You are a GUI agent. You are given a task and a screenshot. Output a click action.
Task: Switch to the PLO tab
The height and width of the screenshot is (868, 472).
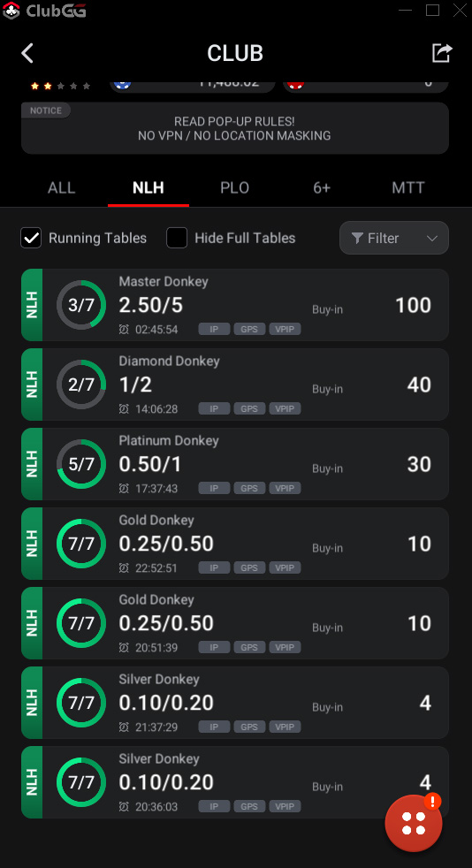click(x=234, y=187)
